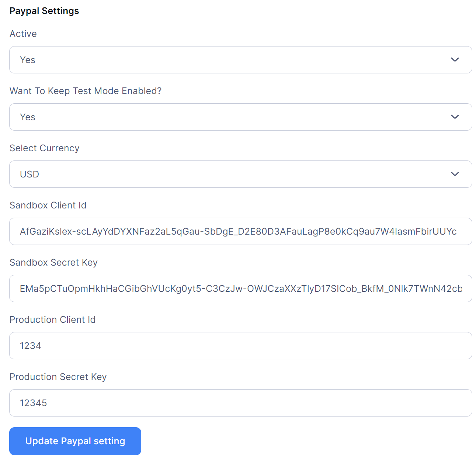Viewport: 476px width, 470px height.
Task: Click the Sandbox Secret Key label
Action: pyautogui.click(x=53, y=263)
